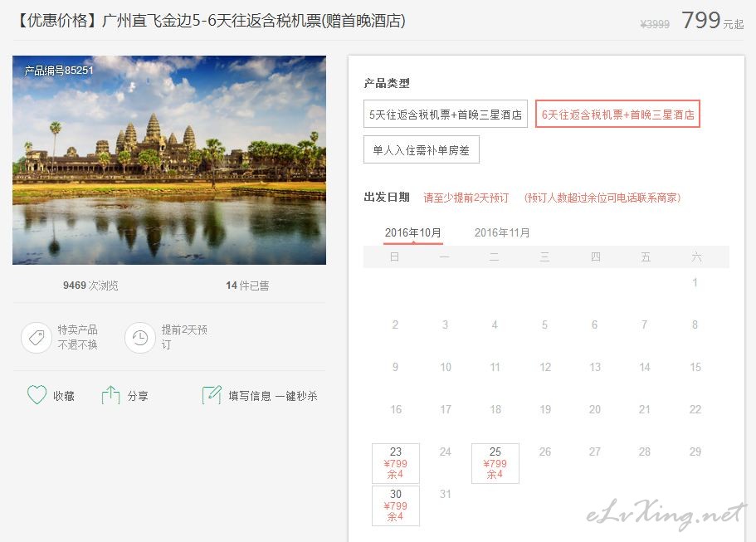Click unavailable date 26 in calendar
Viewport: 756px width, 542px height.
coord(545,452)
